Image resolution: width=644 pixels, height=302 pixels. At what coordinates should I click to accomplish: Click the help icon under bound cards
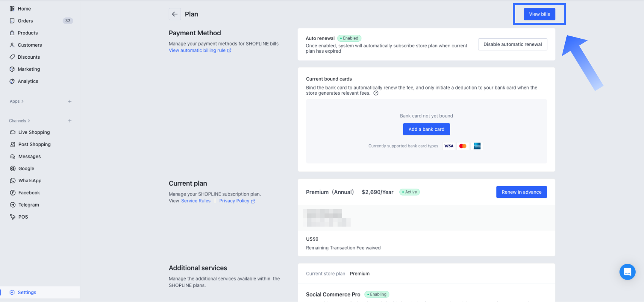376,93
